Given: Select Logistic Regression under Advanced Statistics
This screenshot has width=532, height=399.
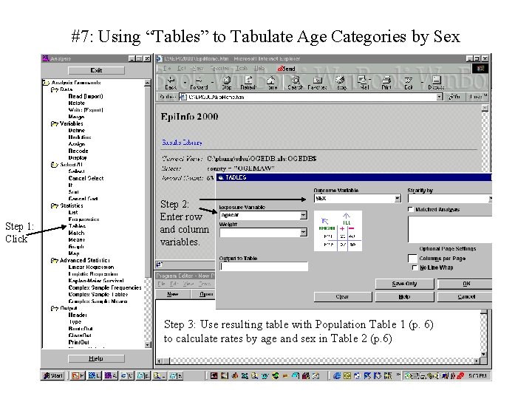Looking at the screenshot, I should click(93, 274).
